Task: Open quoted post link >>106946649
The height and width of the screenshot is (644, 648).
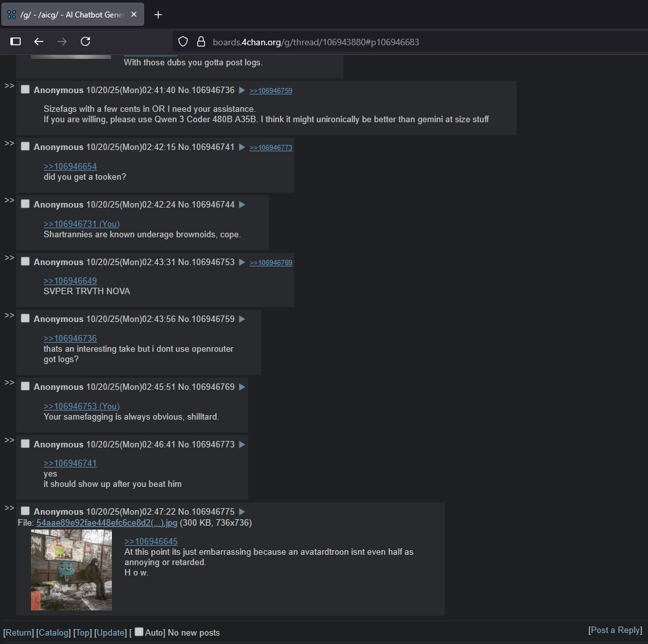Action: click(x=70, y=281)
